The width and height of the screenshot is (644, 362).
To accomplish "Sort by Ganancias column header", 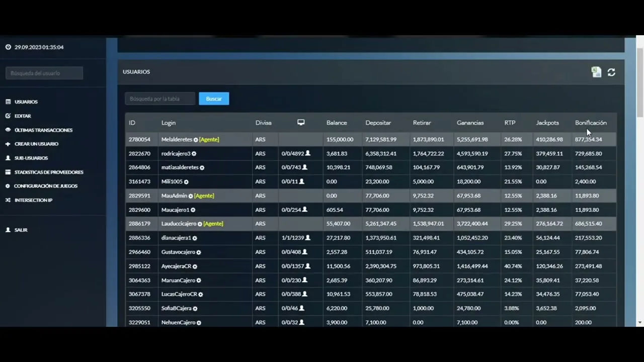I will pos(470,123).
